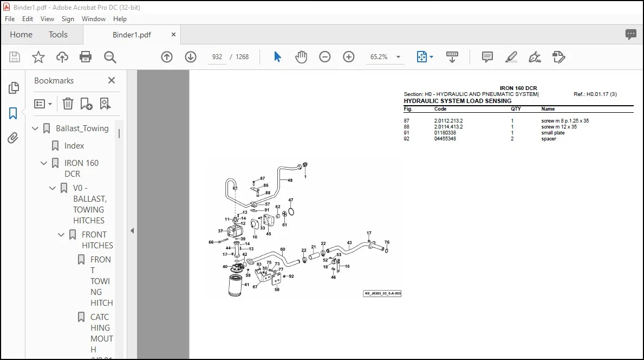Open the Window menu
The width and height of the screenshot is (644, 360).
click(x=94, y=19)
